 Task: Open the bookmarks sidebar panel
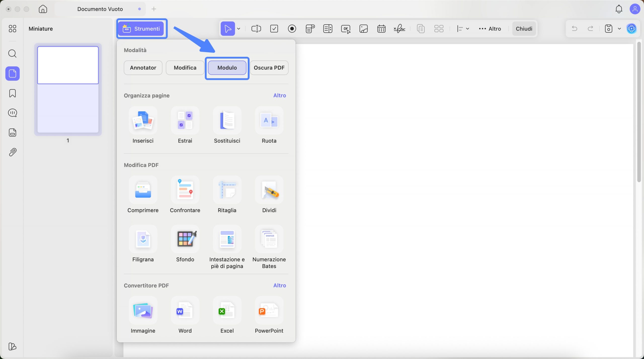pos(12,93)
